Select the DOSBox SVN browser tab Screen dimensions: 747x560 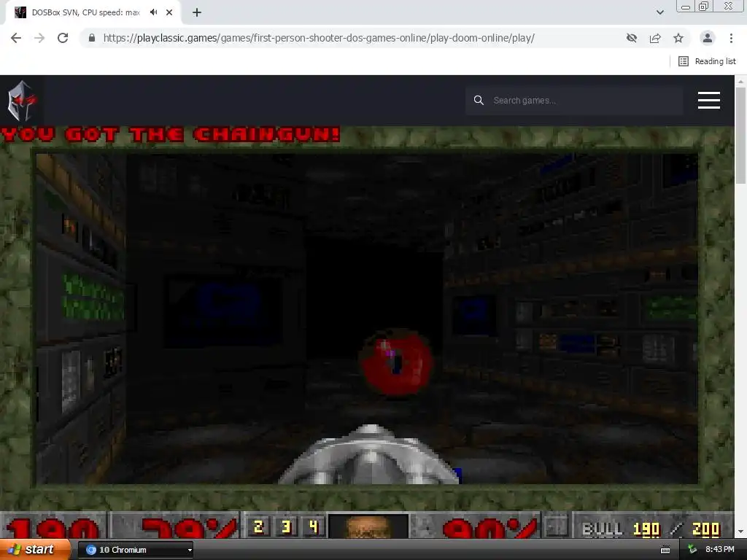point(93,12)
